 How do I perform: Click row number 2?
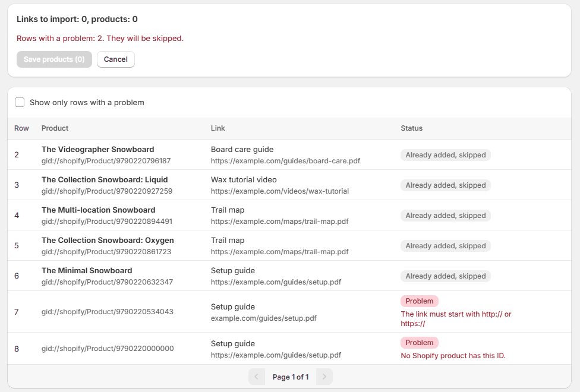tap(17, 155)
